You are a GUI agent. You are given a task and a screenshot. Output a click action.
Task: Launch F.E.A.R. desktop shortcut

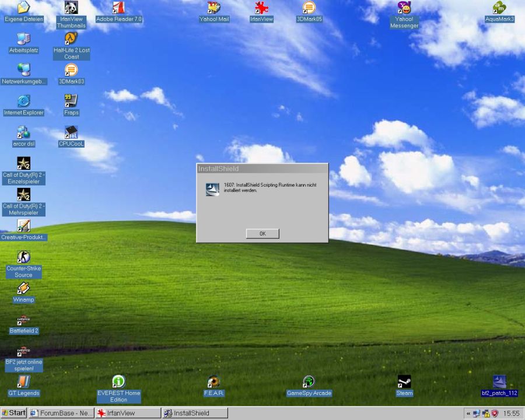click(213, 386)
